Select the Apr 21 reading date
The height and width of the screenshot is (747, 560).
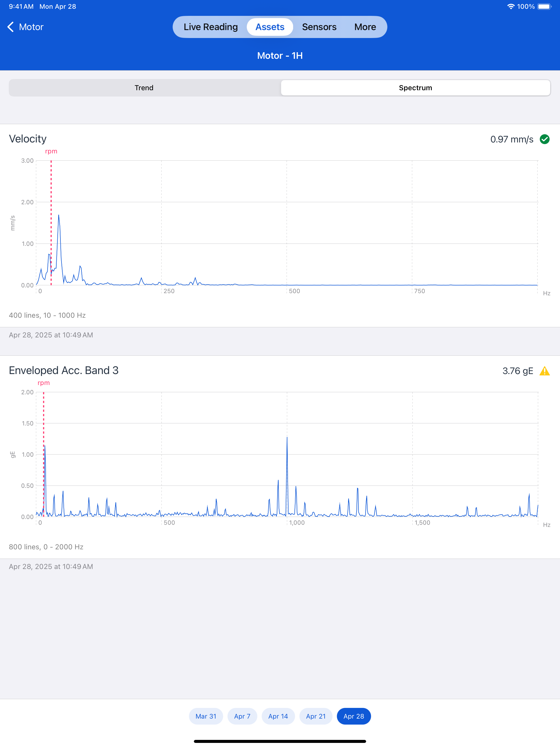[316, 716]
